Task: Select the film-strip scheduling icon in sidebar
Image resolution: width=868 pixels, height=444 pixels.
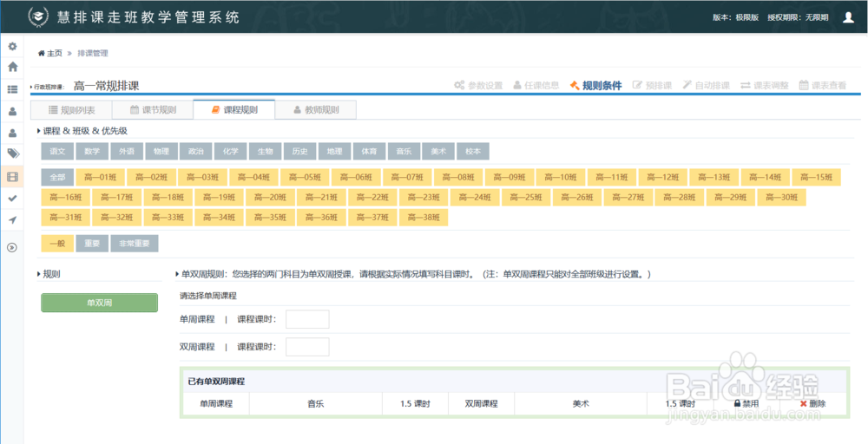Action: click(x=12, y=177)
